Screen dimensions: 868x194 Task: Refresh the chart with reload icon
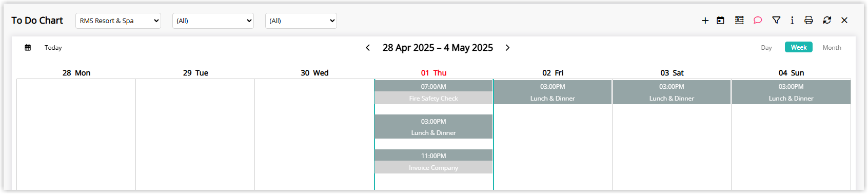pos(827,20)
